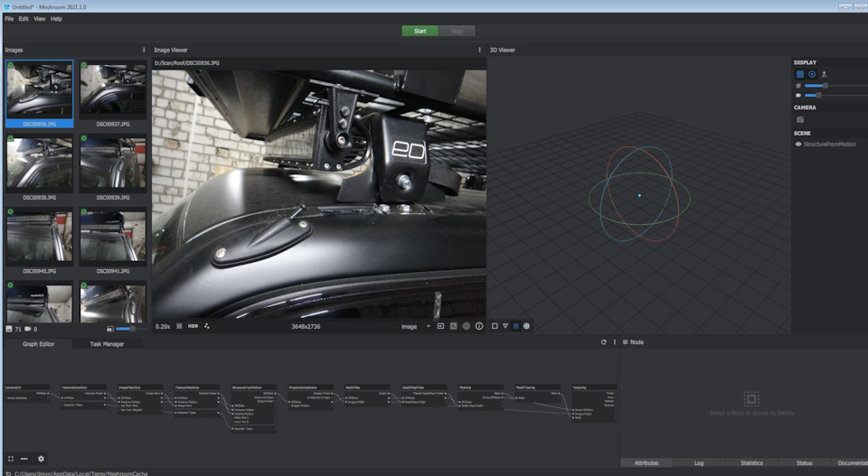Image resolution: width=868 pixels, height=476 pixels.
Task: Hide the StructureFromMotion scene eye icon
Action: 798,145
